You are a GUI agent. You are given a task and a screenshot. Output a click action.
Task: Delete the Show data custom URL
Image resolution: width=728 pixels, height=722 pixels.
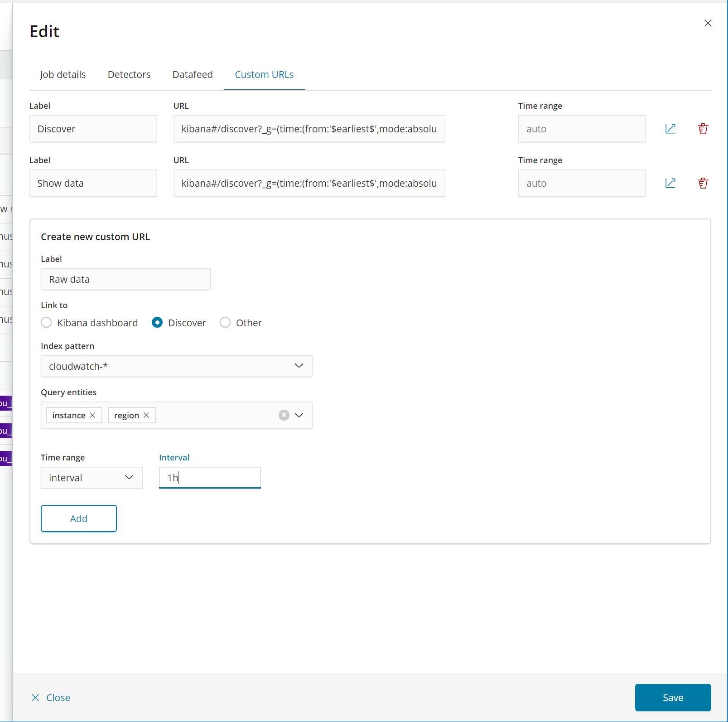coord(703,183)
